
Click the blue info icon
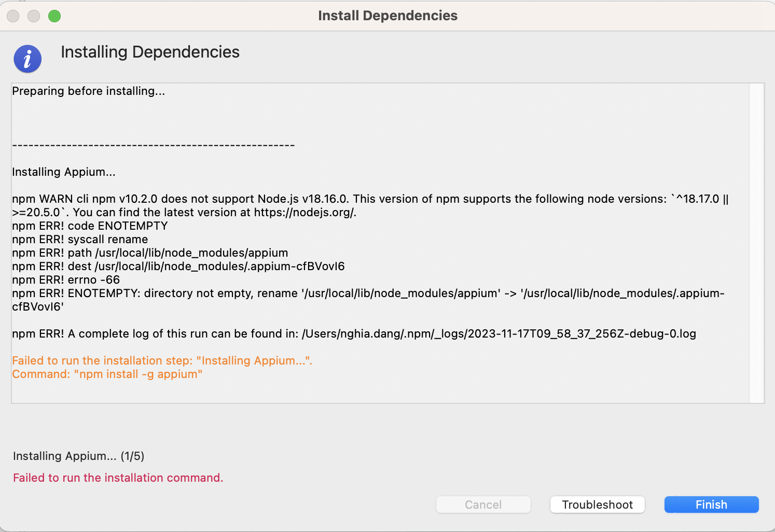tap(27, 59)
